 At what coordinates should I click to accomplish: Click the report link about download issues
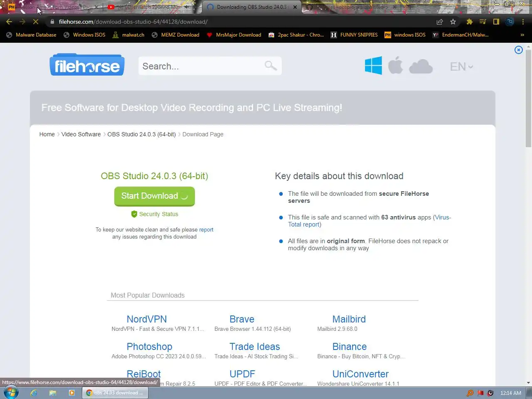[206, 229]
